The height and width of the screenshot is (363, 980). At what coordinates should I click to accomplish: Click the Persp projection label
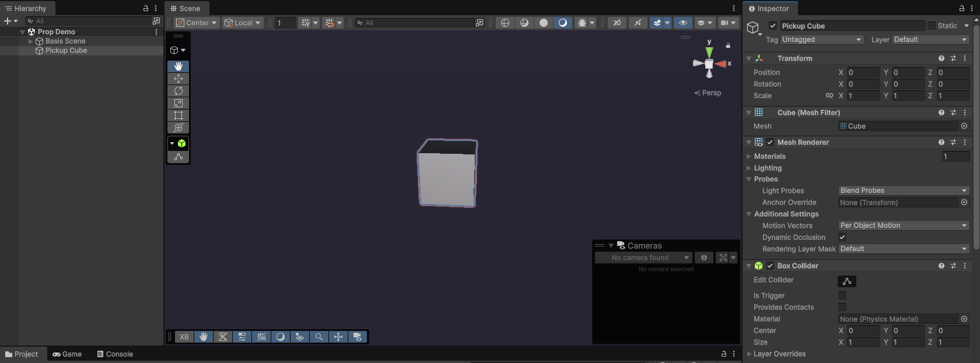point(711,93)
